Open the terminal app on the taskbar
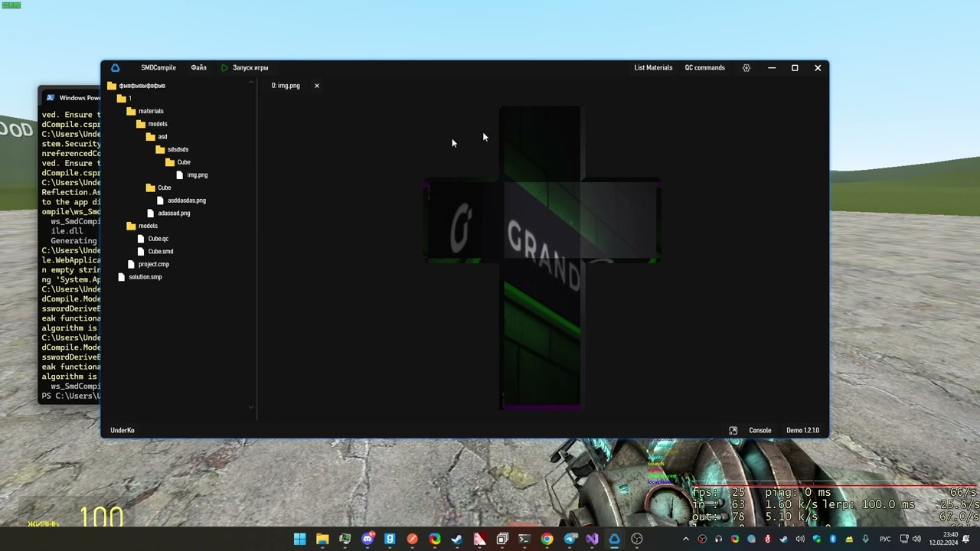Screen dimensions: 980x551 (x=524, y=539)
